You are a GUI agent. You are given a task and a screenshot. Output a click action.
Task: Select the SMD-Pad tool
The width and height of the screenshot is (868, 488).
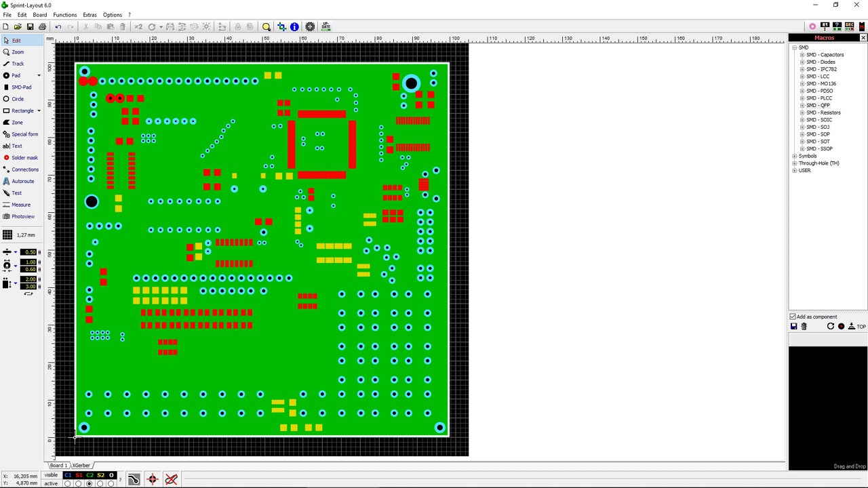click(x=22, y=87)
